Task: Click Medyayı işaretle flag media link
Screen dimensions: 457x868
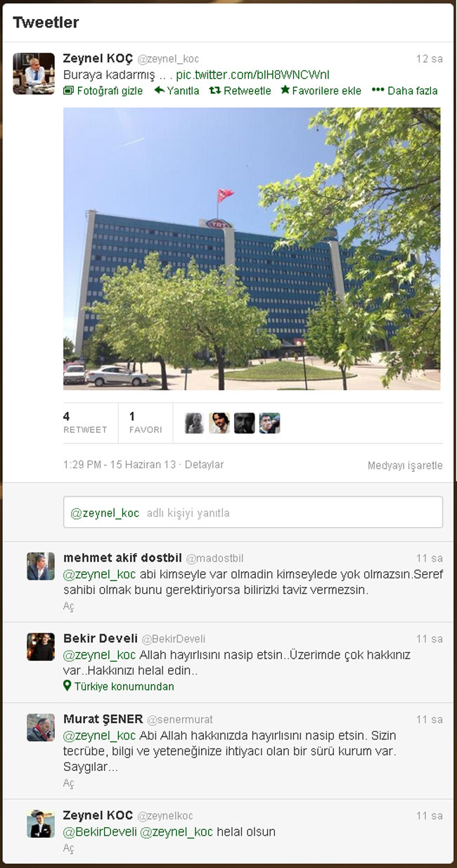Action: point(405,465)
